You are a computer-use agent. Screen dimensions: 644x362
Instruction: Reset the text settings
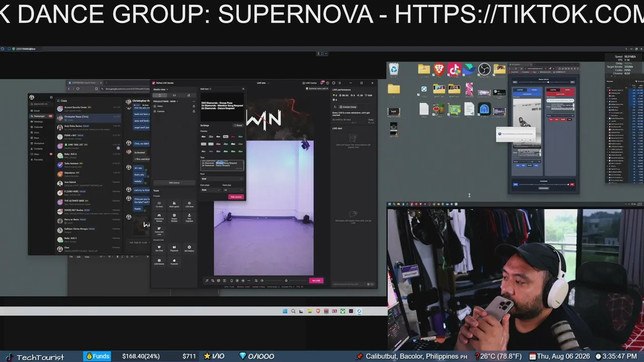click(x=238, y=125)
